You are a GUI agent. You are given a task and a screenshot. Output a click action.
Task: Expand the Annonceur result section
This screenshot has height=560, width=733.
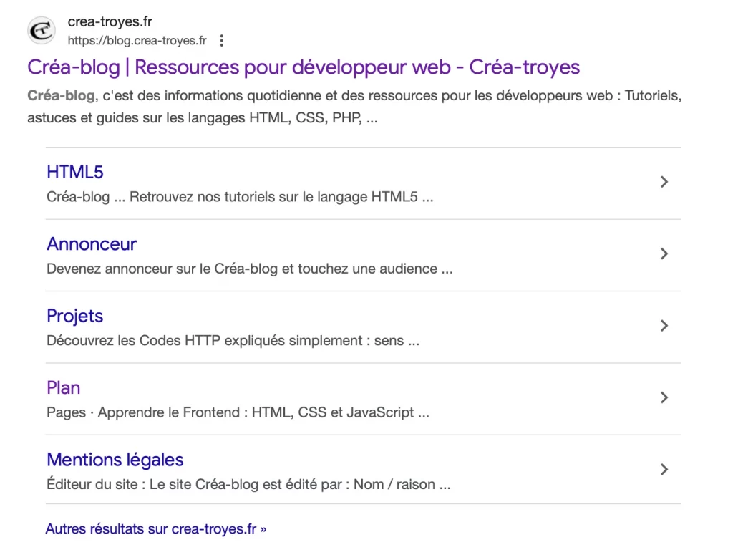tap(664, 254)
